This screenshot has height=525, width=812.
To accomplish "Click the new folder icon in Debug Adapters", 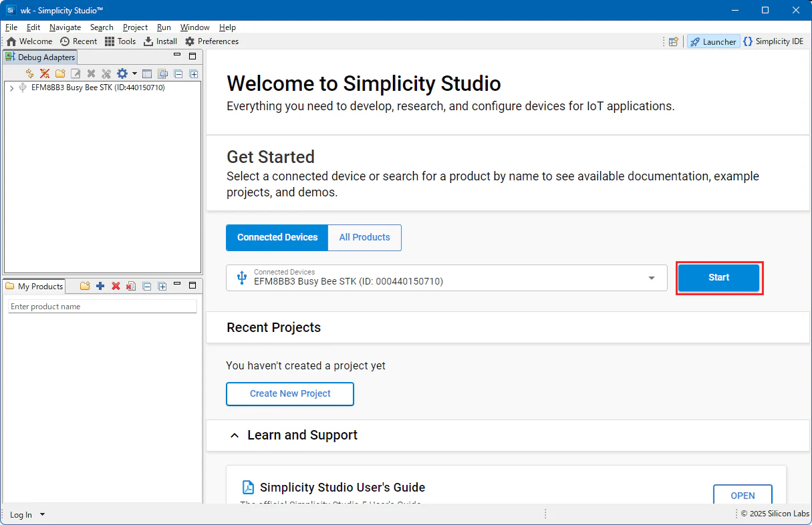I will (60, 73).
